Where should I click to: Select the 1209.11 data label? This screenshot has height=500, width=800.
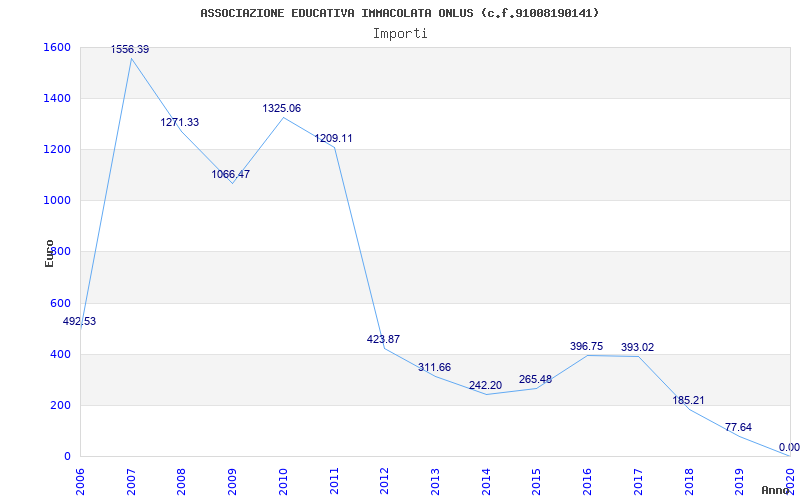tap(333, 138)
